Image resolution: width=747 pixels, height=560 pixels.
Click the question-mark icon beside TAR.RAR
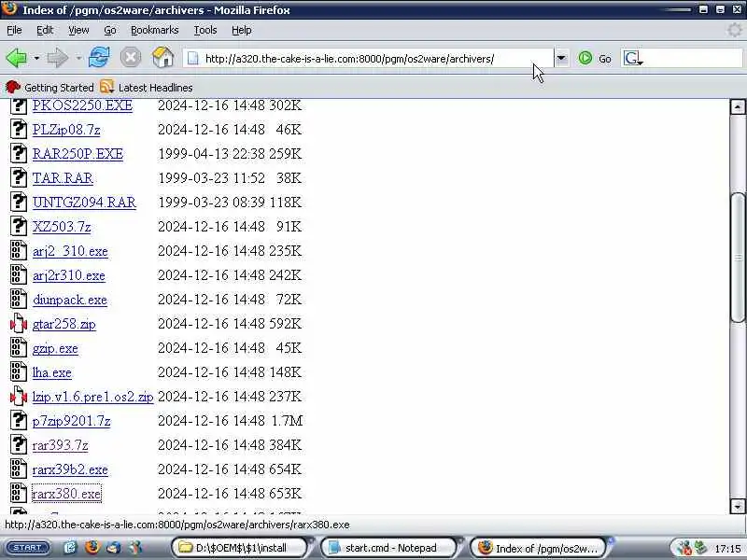(19, 177)
